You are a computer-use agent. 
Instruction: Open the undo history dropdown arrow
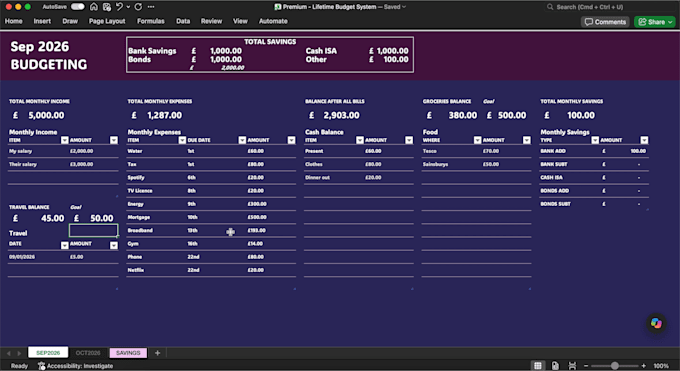click(128, 7)
